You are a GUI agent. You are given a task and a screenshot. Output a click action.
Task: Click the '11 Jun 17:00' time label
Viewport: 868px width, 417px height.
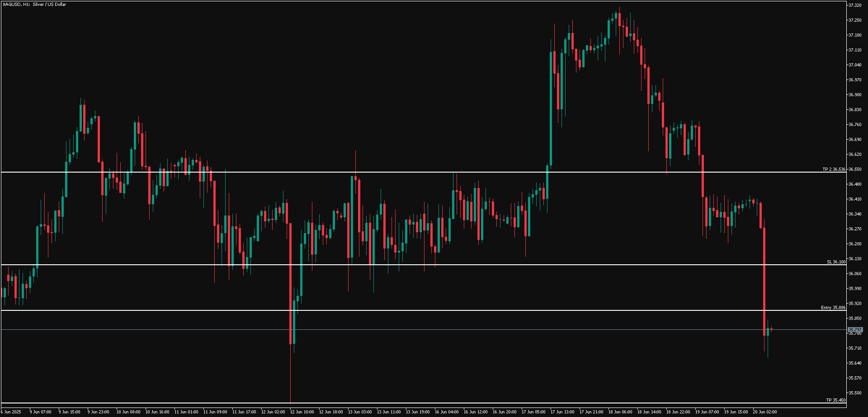tap(244, 412)
